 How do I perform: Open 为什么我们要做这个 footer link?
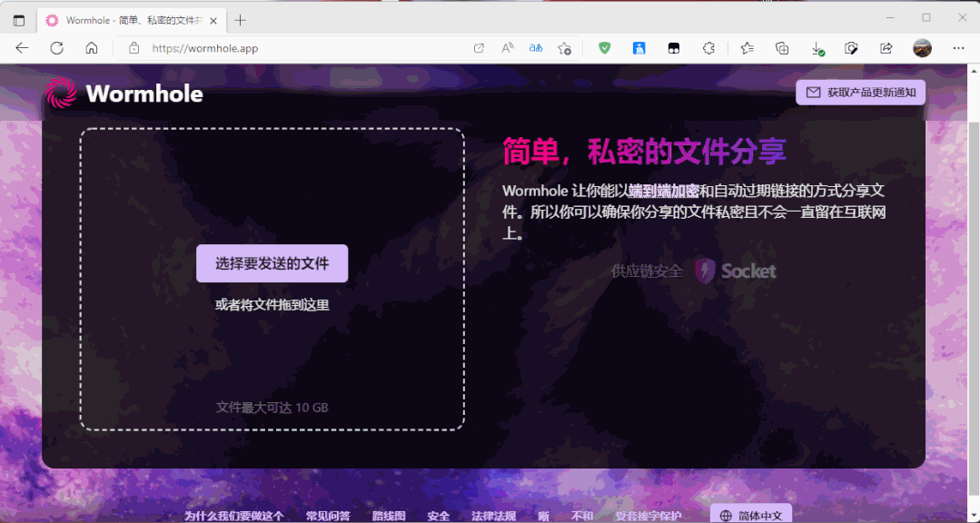click(x=233, y=516)
